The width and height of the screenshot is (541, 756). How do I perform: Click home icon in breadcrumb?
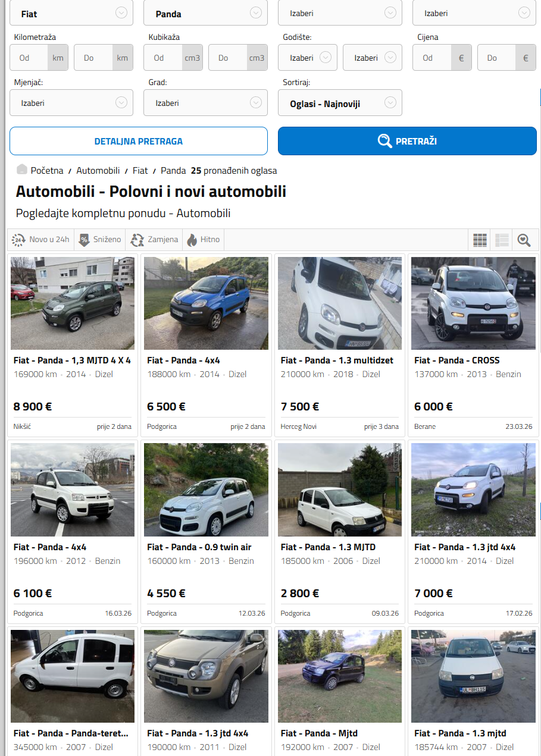coord(22,170)
